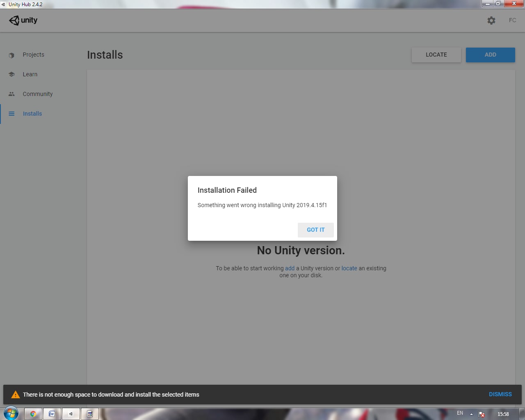Click the Installs list icon
This screenshot has height=420, width=525.
click(11, 114)
